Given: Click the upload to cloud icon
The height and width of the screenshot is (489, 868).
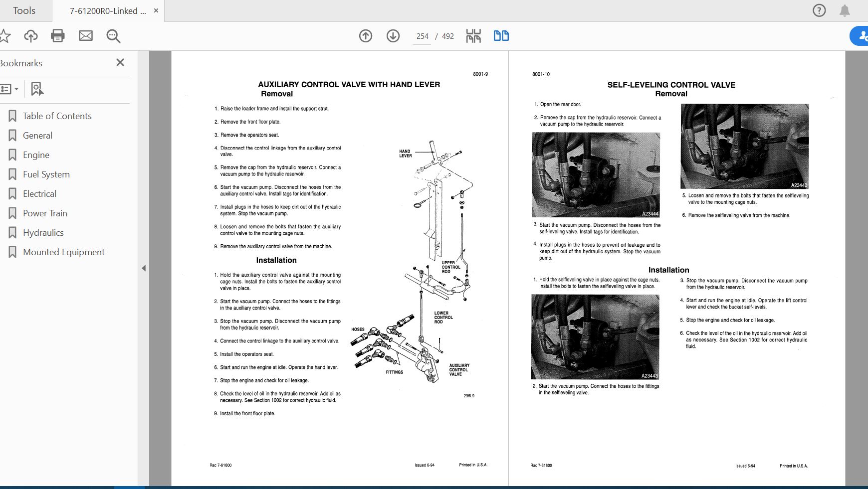Looking at the screenshot, I should point(31,36).
